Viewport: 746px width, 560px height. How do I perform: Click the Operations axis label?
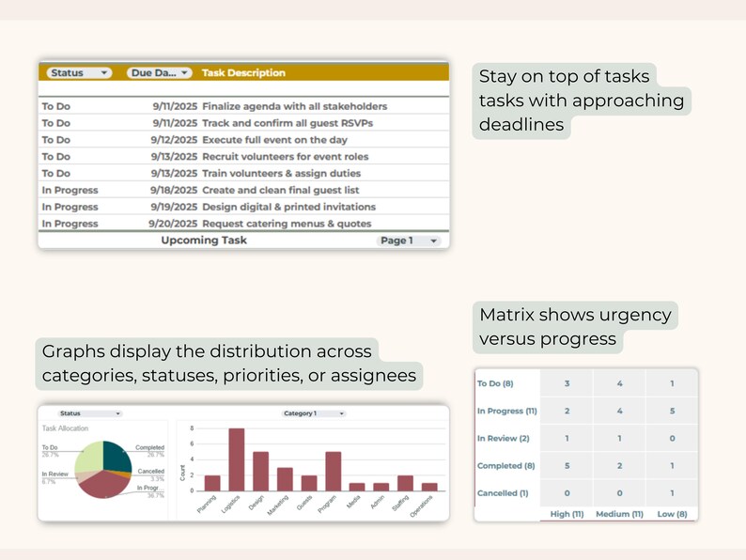422,506
